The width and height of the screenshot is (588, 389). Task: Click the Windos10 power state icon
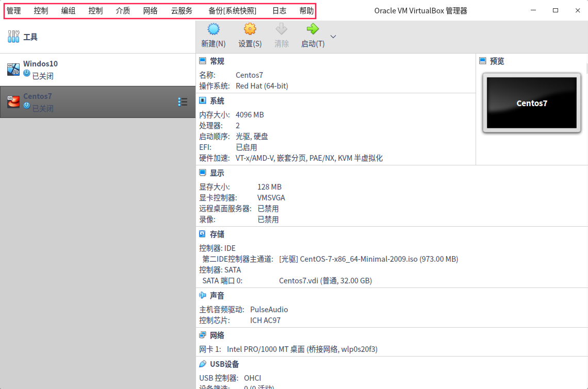27,73
